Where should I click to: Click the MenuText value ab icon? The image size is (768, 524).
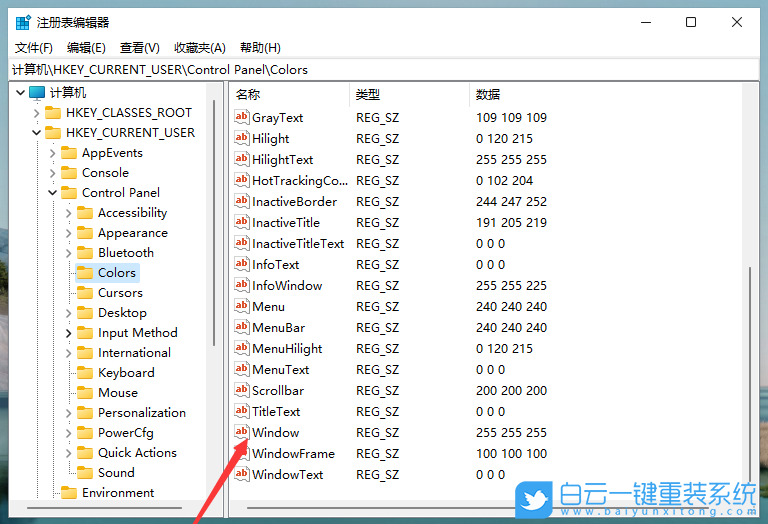pos(241,370)
